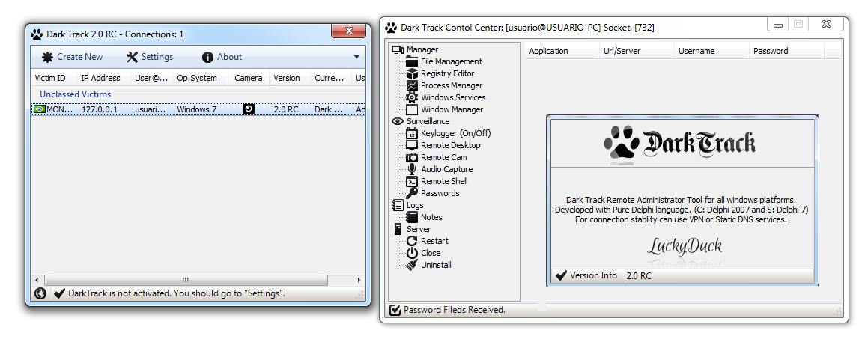This screenshot has width=868, height=342.
Task: Click the camera icon in victim row
Action: pyautogui.click(x=249, y=109)
